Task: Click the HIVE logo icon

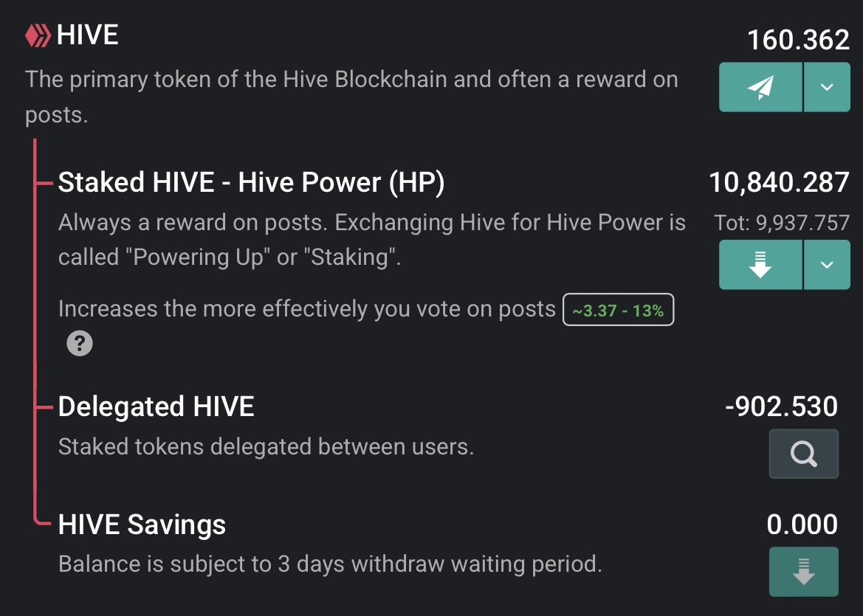Action: point(38,35)
